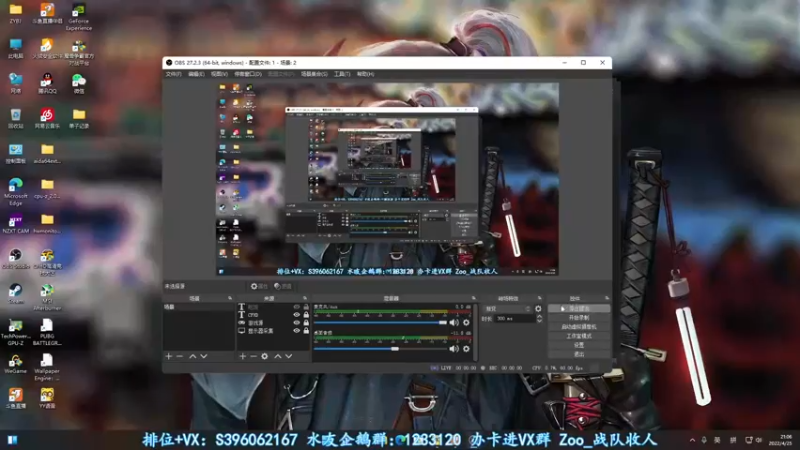Click the 开始录制 start recording button
Viewport: 800px width, 450px height.
pos(579,318)
